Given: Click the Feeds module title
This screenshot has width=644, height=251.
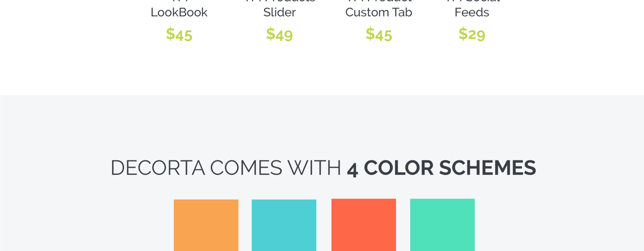Looking at the screenshot, I should tap(472, 12).
